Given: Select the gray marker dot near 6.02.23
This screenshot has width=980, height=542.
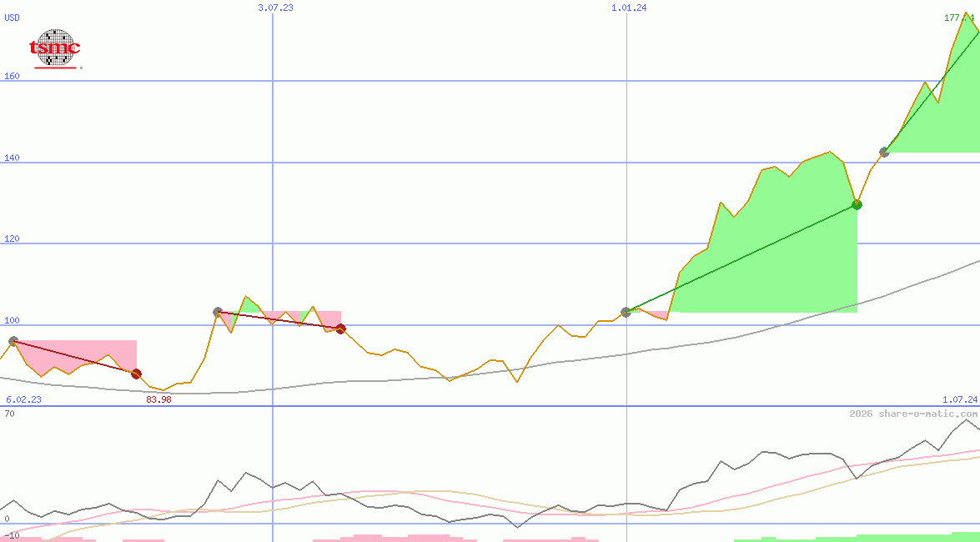Looking at the screenshot, I should pos(13,339).
